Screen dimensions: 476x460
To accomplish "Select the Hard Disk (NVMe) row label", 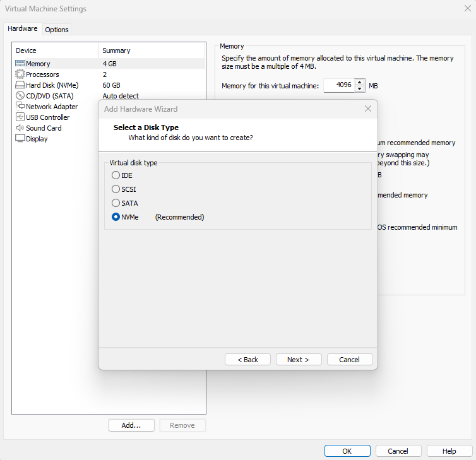I will (52, 85).
